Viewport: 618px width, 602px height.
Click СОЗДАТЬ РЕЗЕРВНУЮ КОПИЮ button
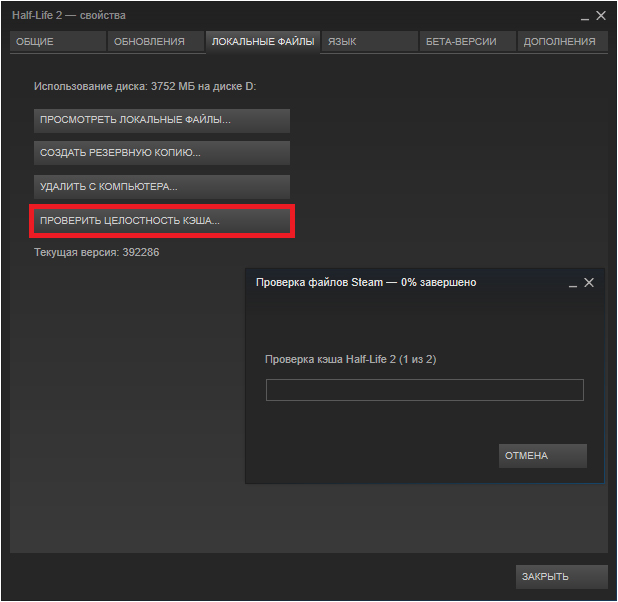(x=162, y=153)
